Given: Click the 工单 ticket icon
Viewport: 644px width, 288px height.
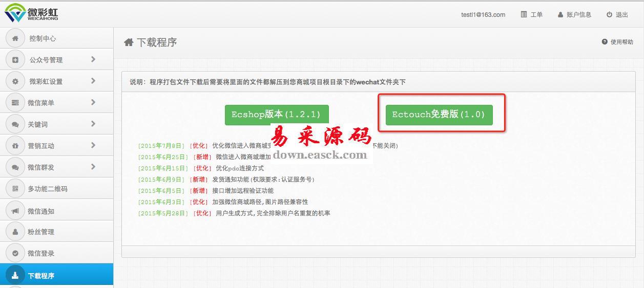Looking at the screenshot, I should (524, 14).
